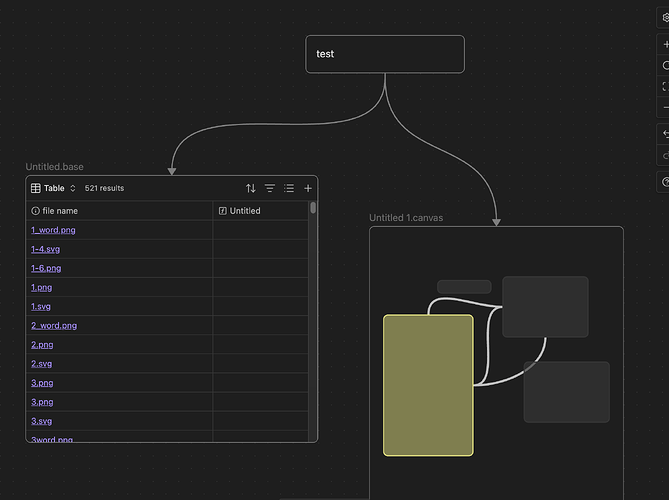669x500 pixels.
Task: Reset the canvas zoom level
Action: coord(666,66)
